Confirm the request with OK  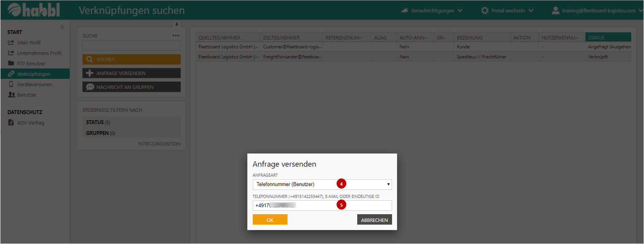click(x=270, y=220)
